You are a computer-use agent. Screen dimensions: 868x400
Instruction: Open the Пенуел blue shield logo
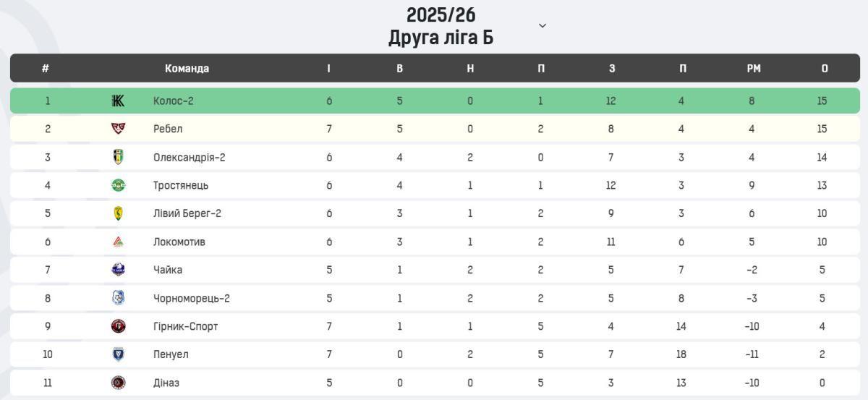click(118, 354)
